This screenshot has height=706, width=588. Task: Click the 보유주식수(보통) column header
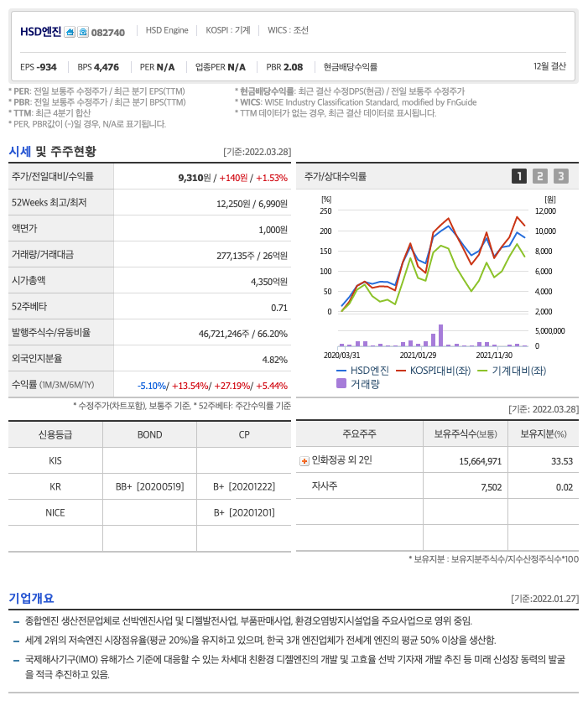tap(466, 433)
